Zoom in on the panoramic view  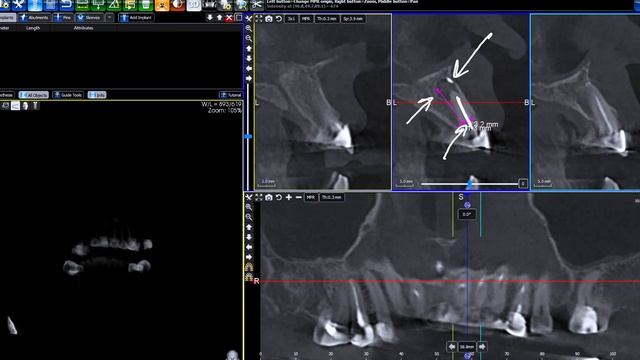[x=249, y=207]
